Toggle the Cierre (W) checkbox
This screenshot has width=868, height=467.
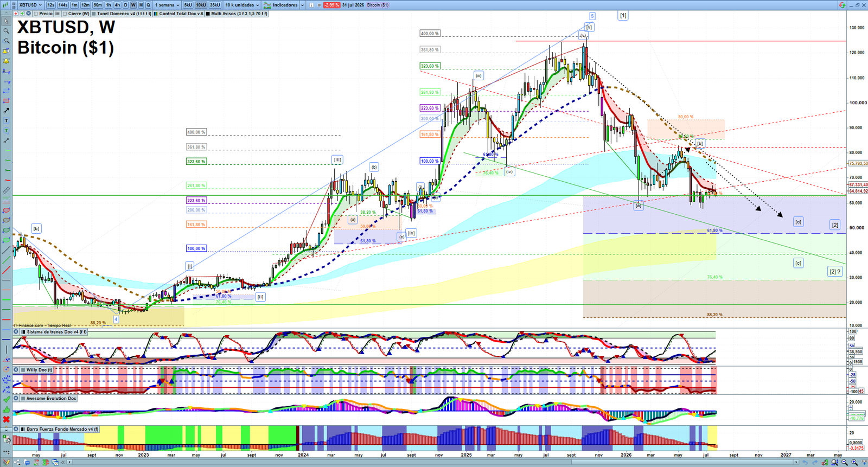click(65, 14)
